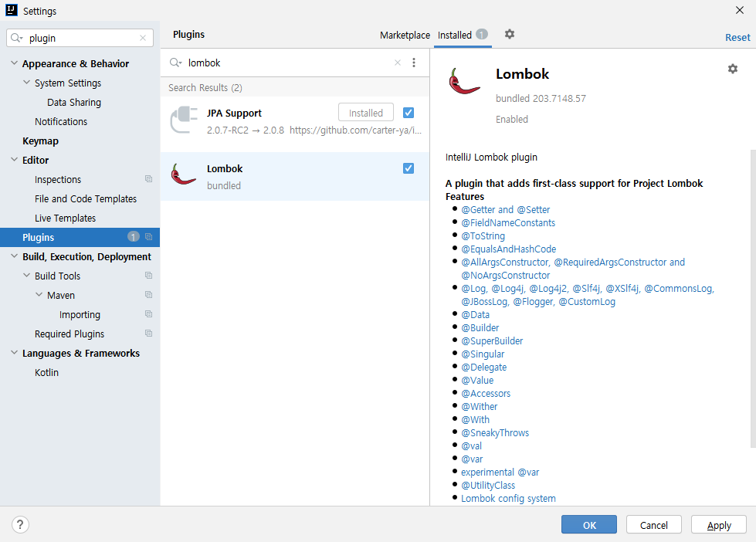This screenshot has height=542, width=756.
Task: Collapse Languages & Frameworks section
Action: (x=15, y=353)
